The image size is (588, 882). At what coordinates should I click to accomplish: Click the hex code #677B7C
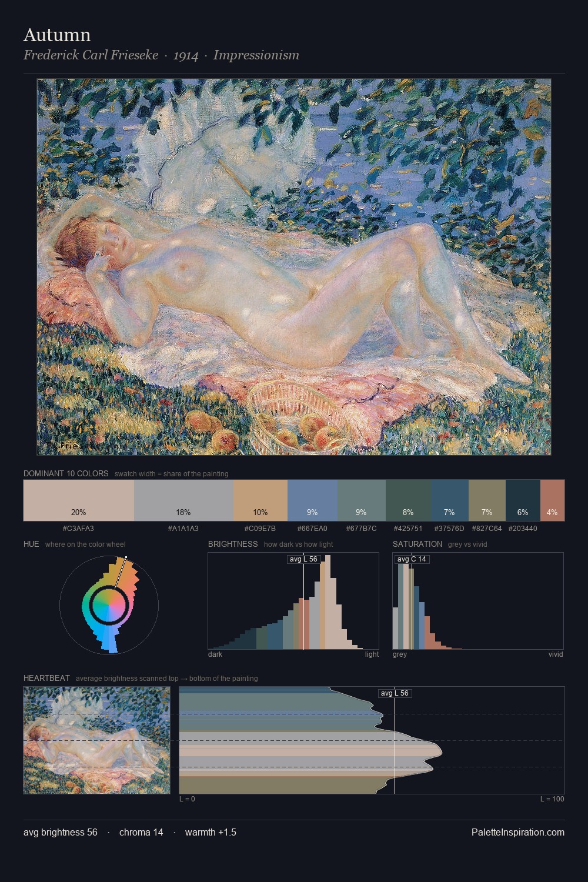tap(361, 529)
